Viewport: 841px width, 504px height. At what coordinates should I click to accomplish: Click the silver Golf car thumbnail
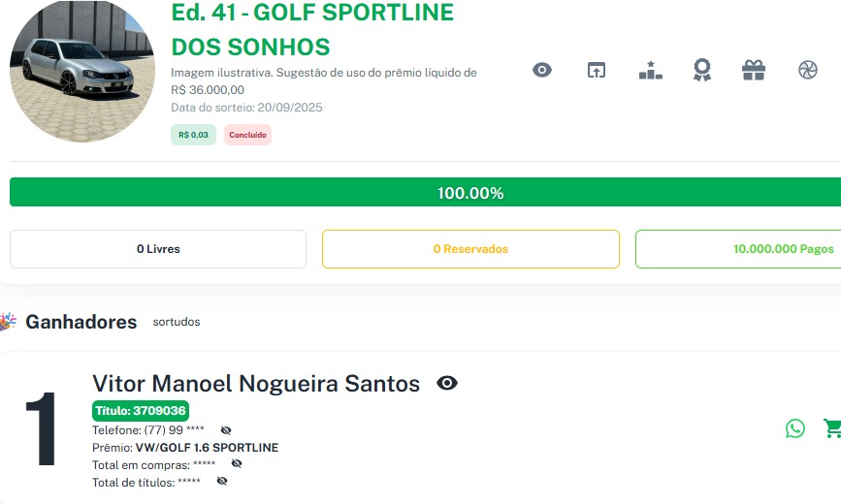point(81,72)
